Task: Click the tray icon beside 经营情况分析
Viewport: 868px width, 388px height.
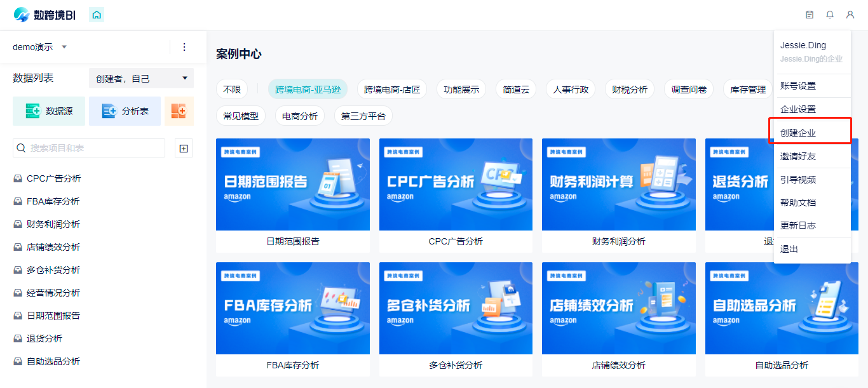Action: pyautogui.click(x=18, y=293)
